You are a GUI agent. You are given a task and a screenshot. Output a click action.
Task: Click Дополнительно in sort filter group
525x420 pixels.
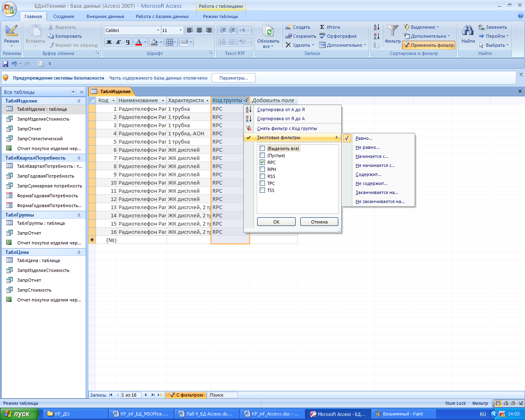[427, 36]
